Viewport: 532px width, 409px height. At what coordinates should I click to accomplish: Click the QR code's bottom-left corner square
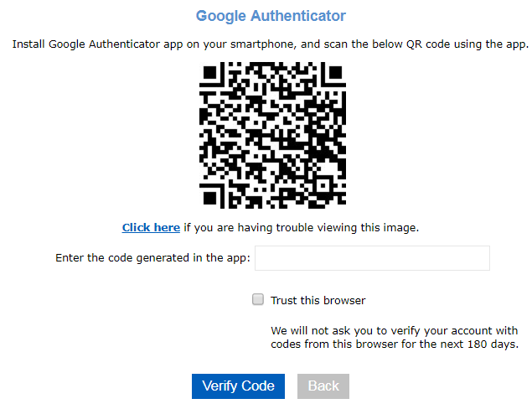pos(214,194)
